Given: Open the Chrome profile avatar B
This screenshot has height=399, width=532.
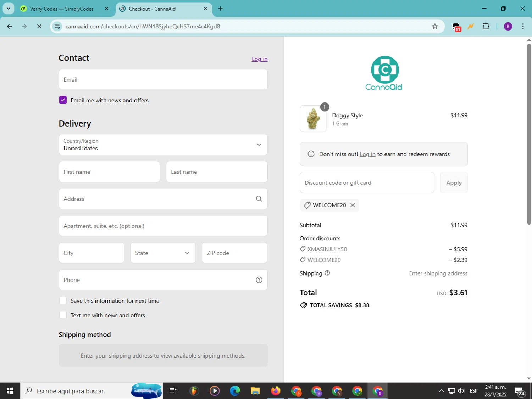Looking at the screenshot, I should point(508,26).
